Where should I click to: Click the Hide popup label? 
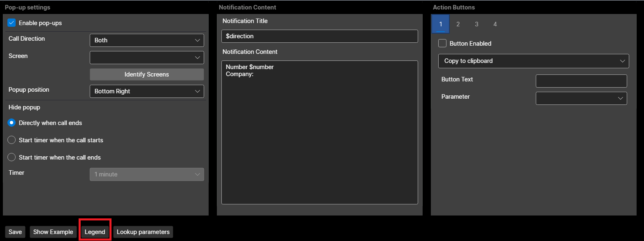(x=24, y=107)
